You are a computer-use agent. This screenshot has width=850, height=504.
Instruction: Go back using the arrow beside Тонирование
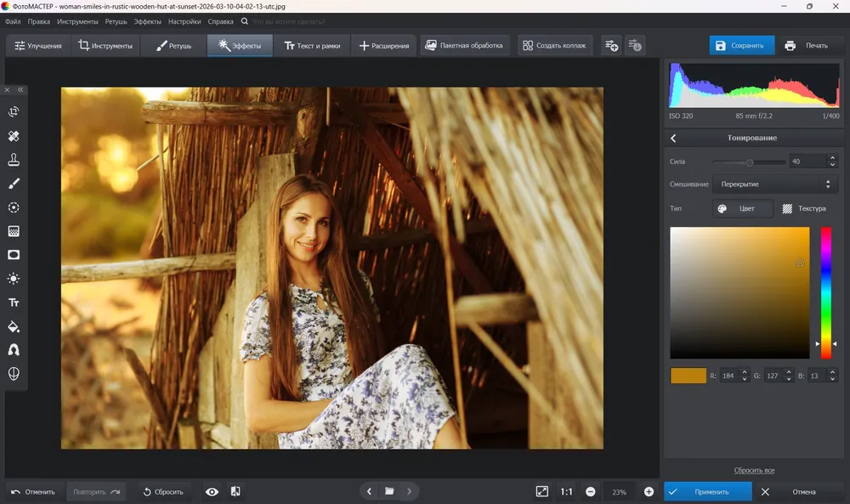(673, 139)
